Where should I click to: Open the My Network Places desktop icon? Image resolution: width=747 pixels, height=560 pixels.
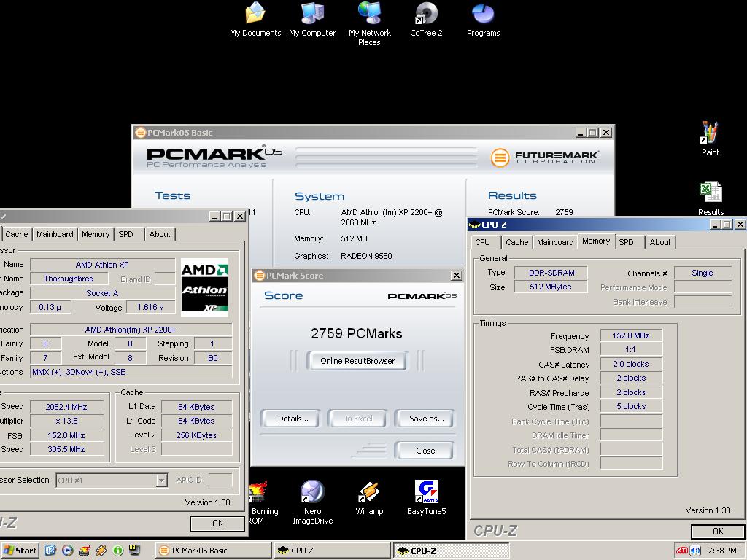click(x=370, y=23)
